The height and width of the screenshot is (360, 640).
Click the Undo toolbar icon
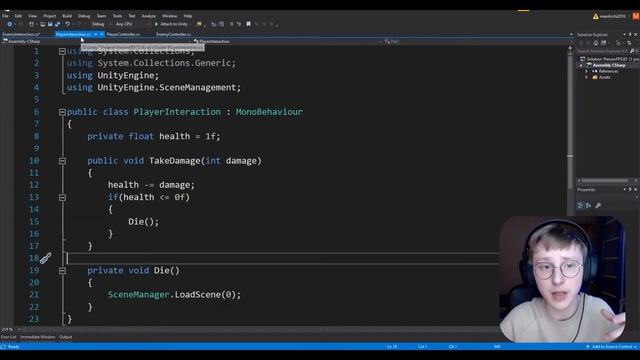point(68,24)
